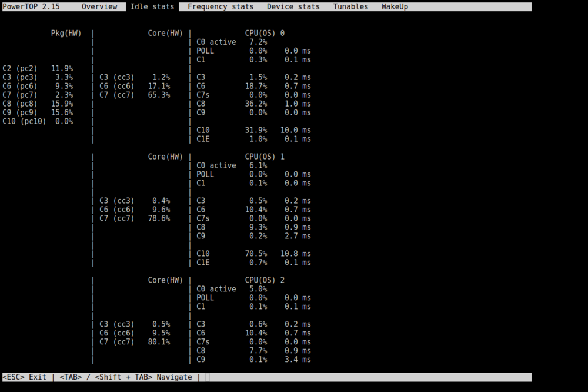Select the CPU(OS) 2 header
This screenshot has width=588, height=392.
coord(265,280)
